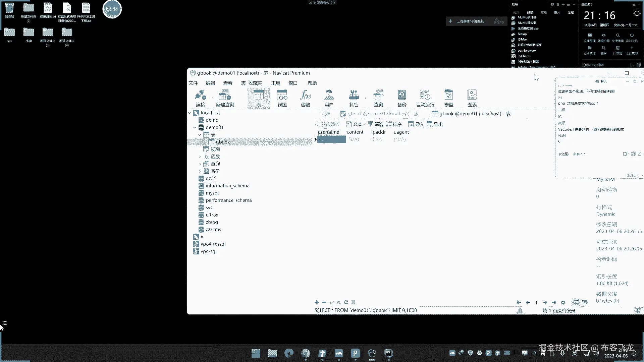Expand the 查询 node under demo01
Image resolution: width=644 pixels, height=362 pixels.
(x=200, y=164)
